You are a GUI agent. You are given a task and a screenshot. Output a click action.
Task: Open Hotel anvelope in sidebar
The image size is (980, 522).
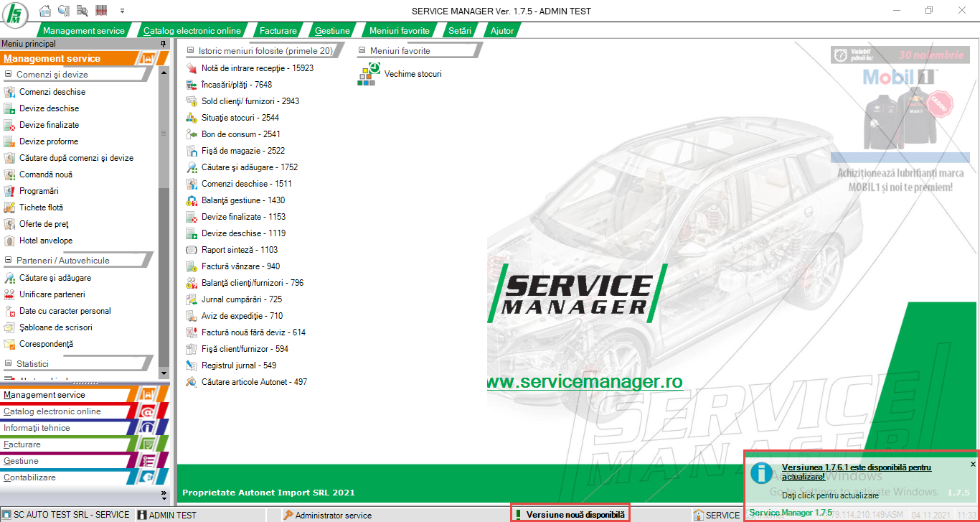[45, 241]
